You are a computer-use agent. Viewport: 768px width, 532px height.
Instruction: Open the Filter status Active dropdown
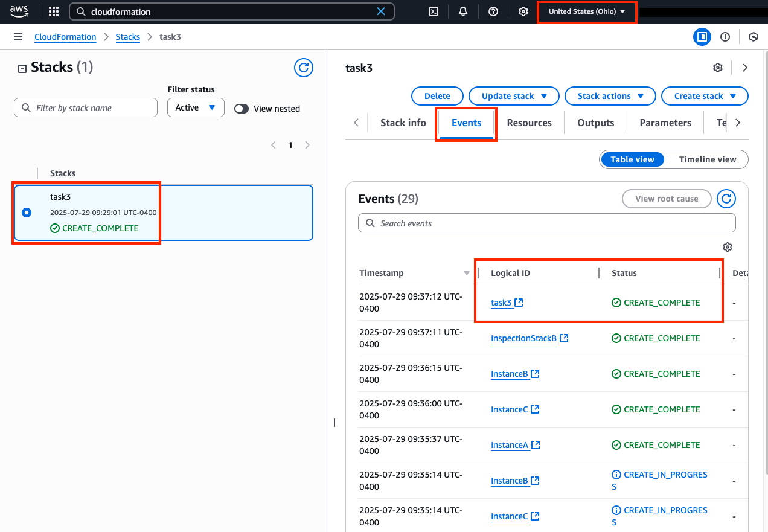point(196,107)
